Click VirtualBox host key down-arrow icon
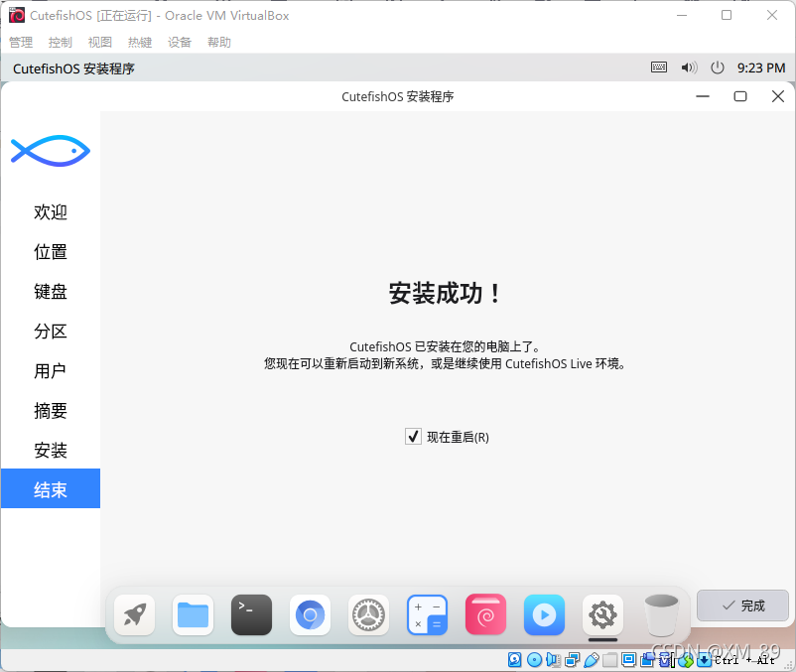796x672 pixels. click(x=704, y=660)
